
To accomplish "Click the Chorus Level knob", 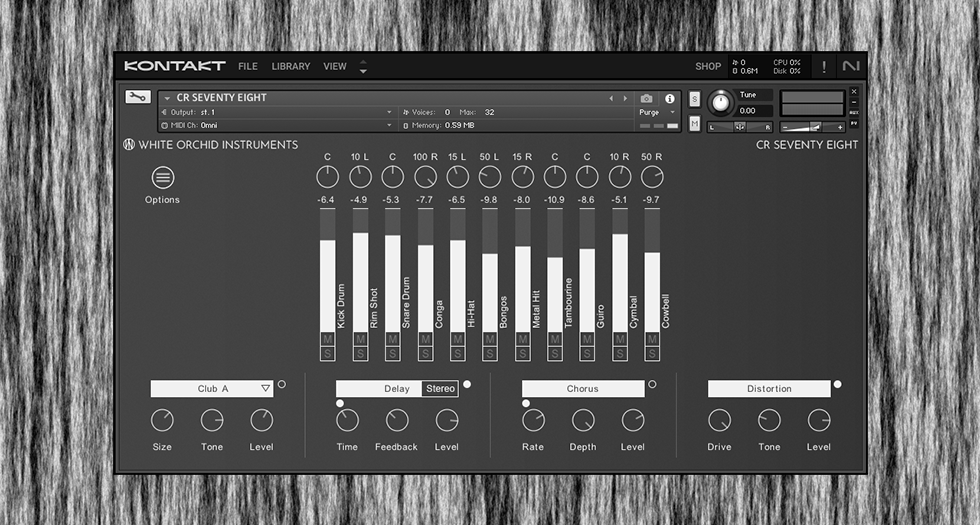I will [x=632, y=421].
